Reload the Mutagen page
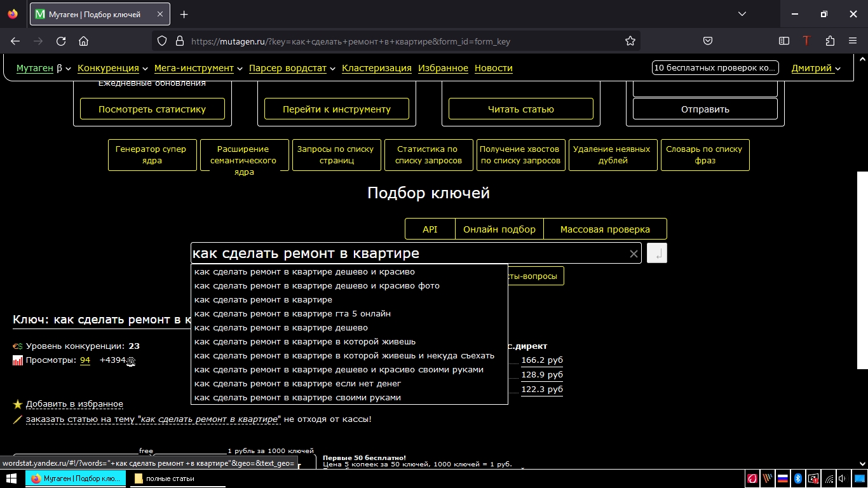Screen dimensions: 868x488 pyautogui.click(x=61, y=41)
